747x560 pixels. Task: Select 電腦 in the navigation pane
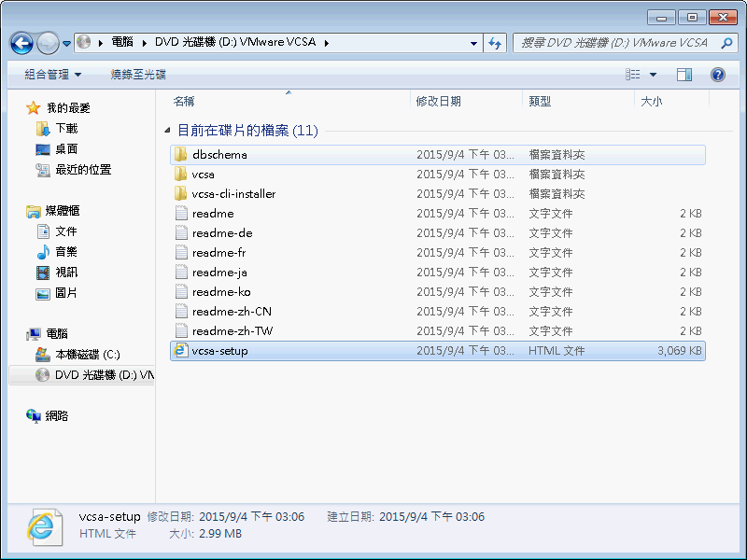point(57,334)
